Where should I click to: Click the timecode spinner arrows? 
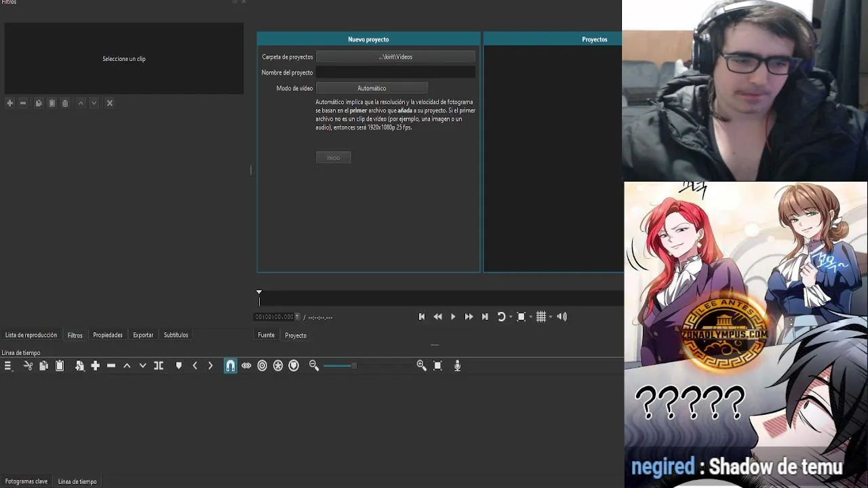pos(298,317)
